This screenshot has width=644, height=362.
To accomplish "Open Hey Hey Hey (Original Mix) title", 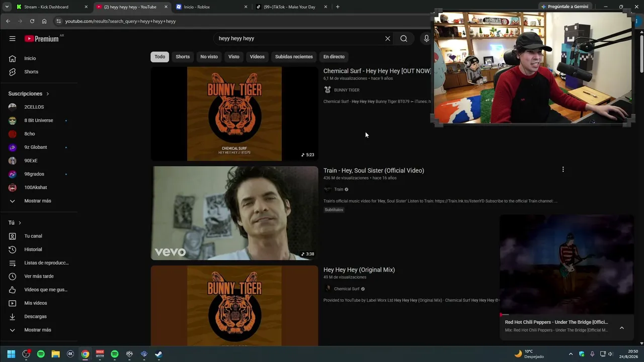I will pos(359,270).
